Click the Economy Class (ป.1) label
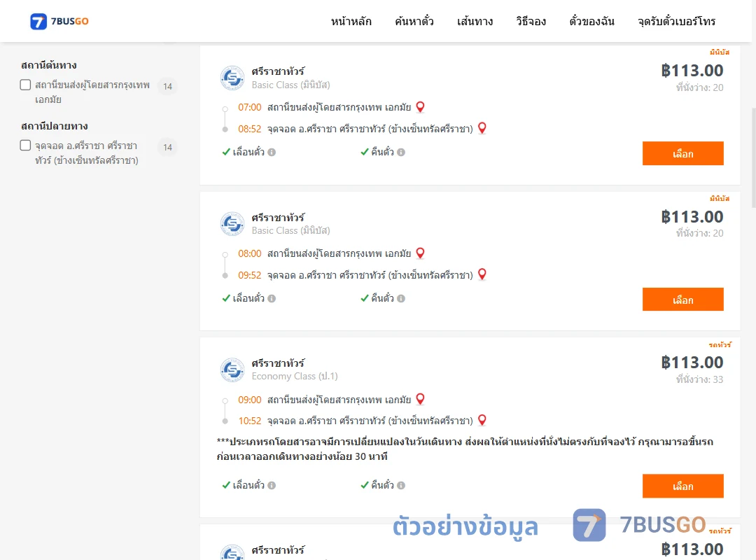The width and height of the screenshot is (756, 560). 295,376
